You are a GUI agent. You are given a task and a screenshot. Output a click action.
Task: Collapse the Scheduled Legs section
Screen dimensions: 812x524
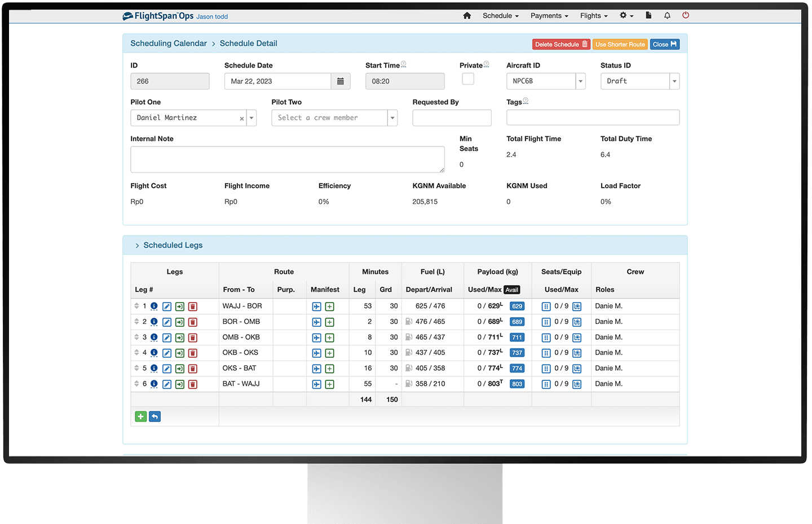click(137, 246)
